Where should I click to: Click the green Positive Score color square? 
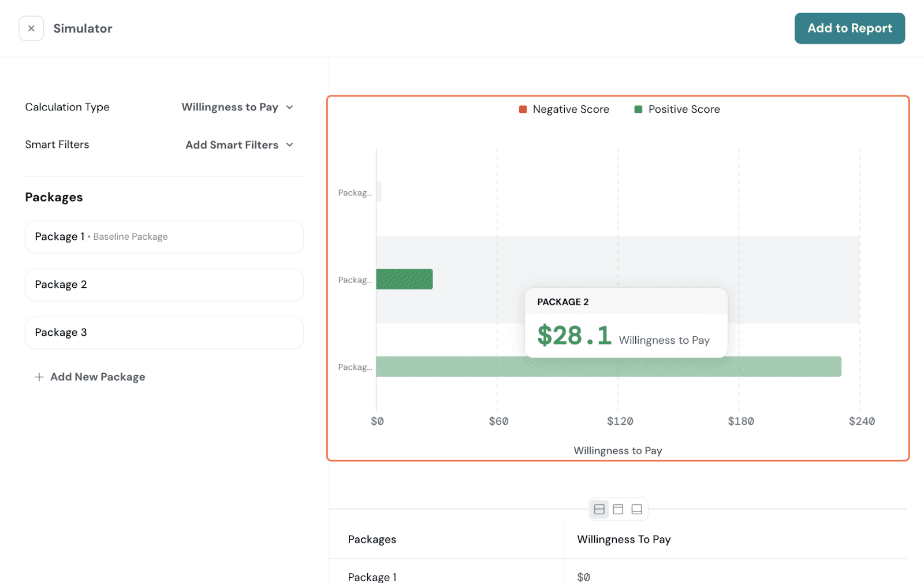pos(638,109)
